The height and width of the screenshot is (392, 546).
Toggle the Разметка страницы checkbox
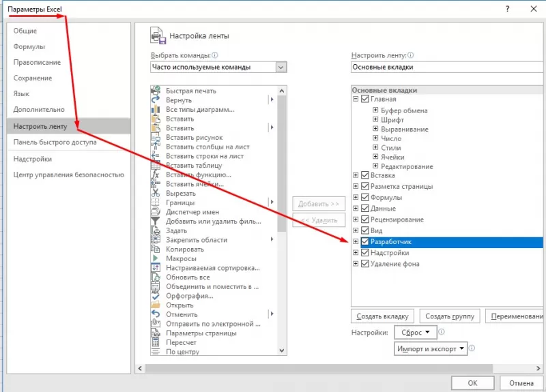pyautogui.click(x=365, y=186)
